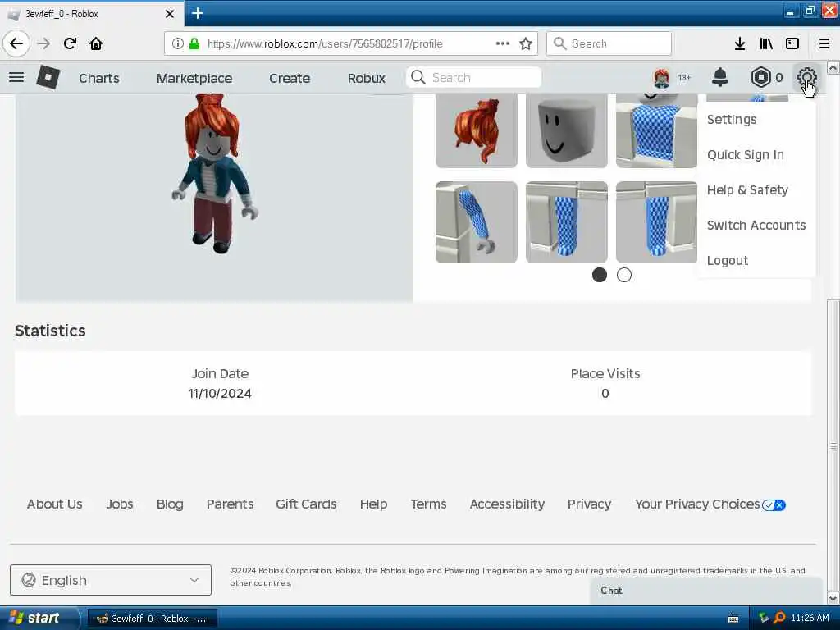Open the Robux navigation link

[x=367, y=78]
